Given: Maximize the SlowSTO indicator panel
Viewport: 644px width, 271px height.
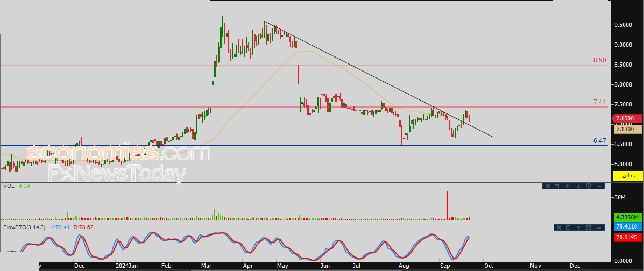Looking at the screenshot, I should tap(568, 227).
